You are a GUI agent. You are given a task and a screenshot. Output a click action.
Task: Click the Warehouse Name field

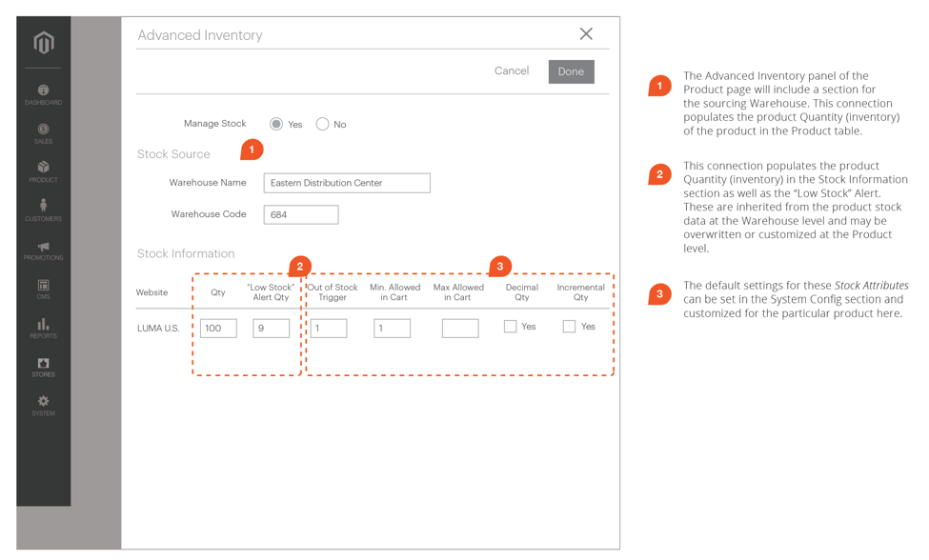coord(347,183)
